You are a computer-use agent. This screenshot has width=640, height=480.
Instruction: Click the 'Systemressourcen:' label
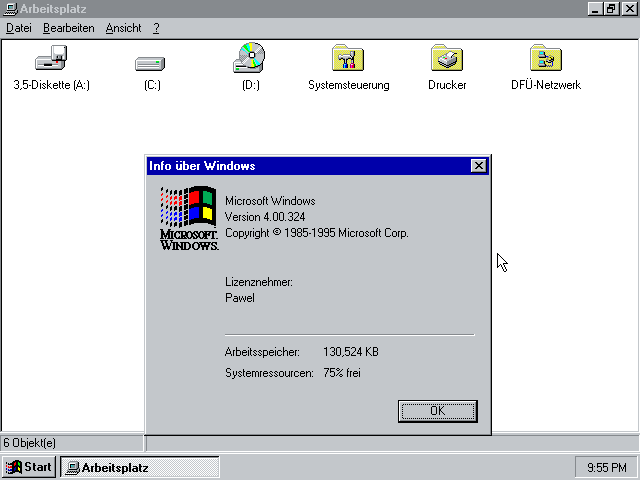click(269, 373)
